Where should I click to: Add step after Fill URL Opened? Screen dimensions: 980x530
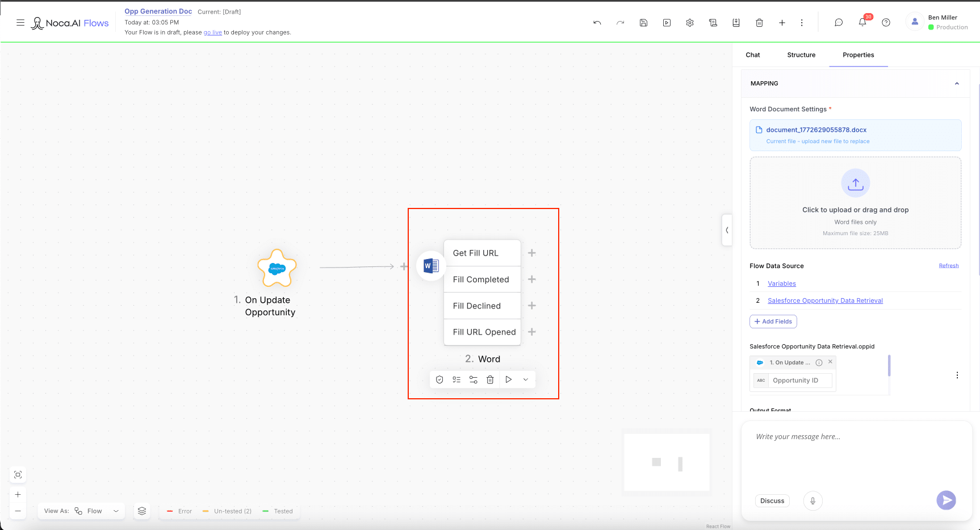point(532,332)
